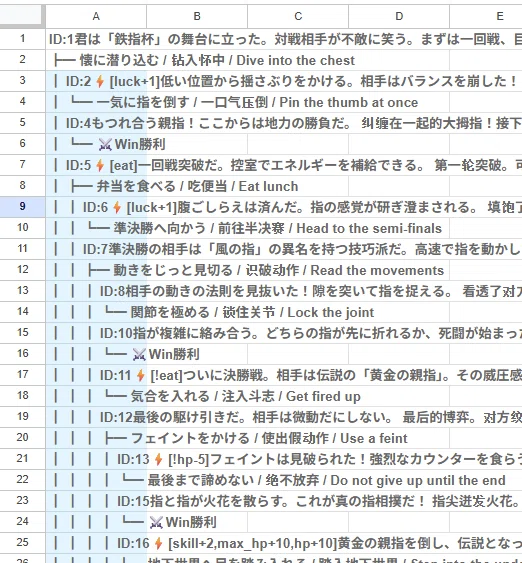This screenshot has height=563, width=522.
Task: Click cell beginning 'ID:7準決勝の相手'
Action: click(288, 249)
